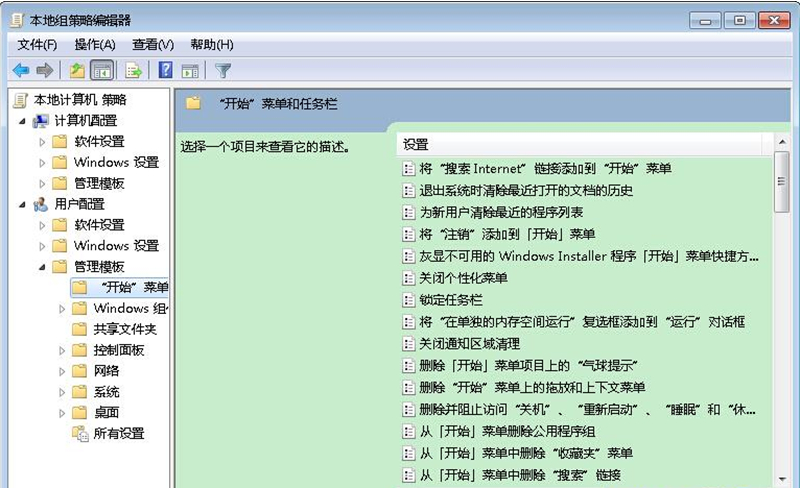Select the “开始”菜单 tree item

119,287
